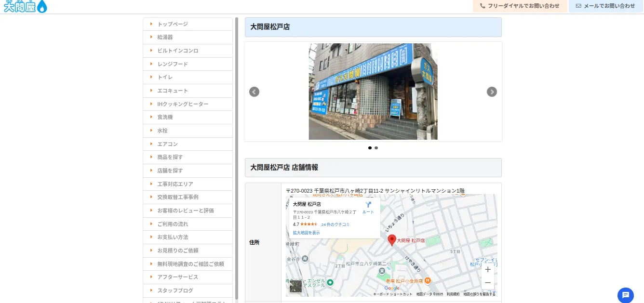This screenshot has width=644, height=303.
Task: Open メールでお問い合わせ contact button
Action: pyautogui.click(x=606, y=6)
